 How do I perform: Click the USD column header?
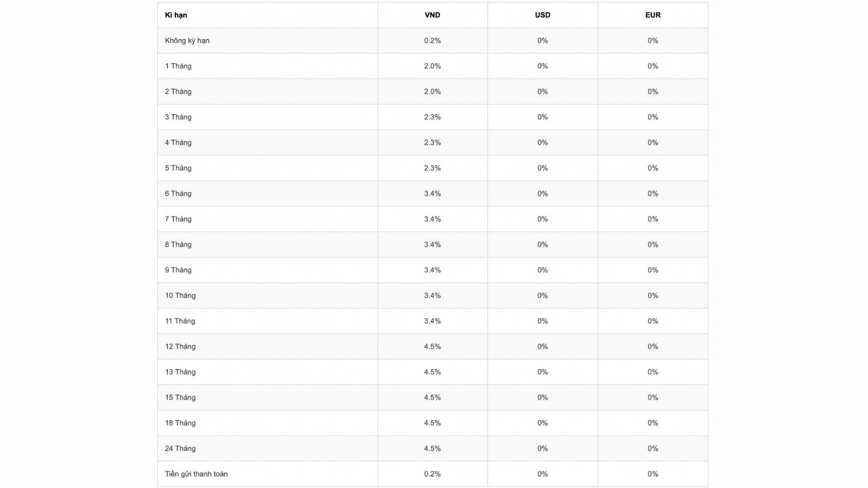pos(542,15)
